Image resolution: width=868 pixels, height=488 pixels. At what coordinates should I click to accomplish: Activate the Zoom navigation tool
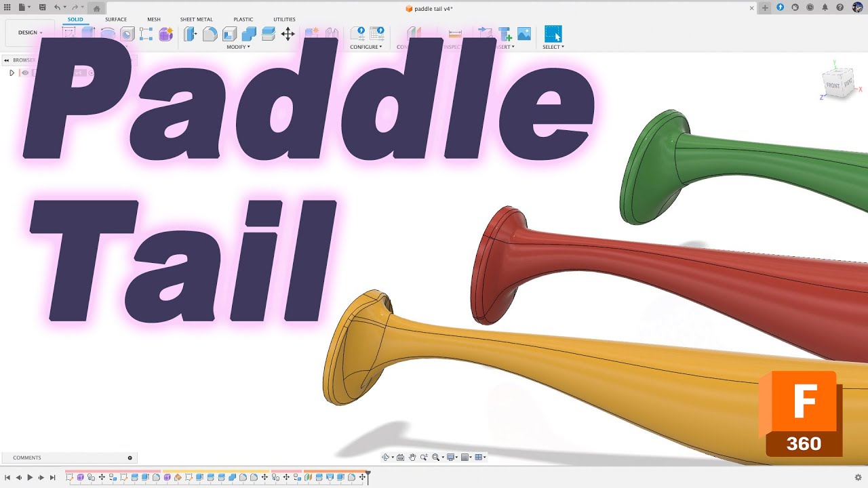click(424, 457)
